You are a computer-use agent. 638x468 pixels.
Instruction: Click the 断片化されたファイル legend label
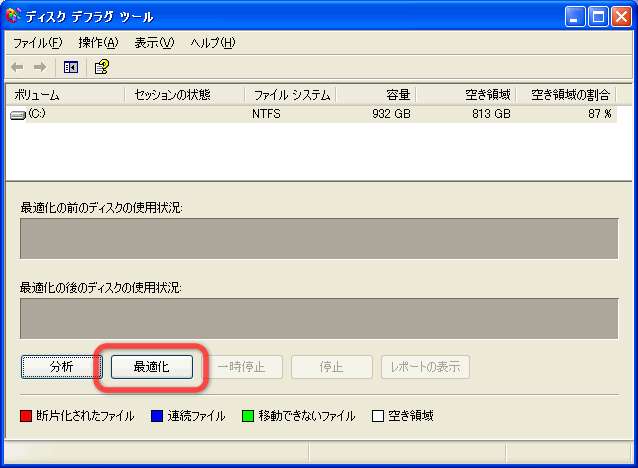85,416
